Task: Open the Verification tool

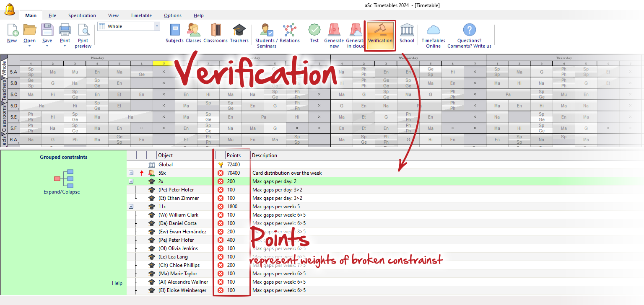Action: pos(380,35)
